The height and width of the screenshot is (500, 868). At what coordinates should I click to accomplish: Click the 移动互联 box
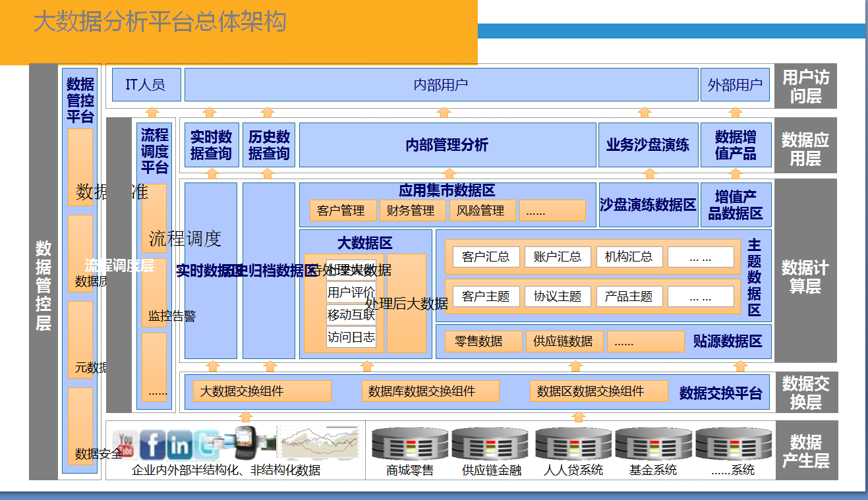click(x=351, y=315)
